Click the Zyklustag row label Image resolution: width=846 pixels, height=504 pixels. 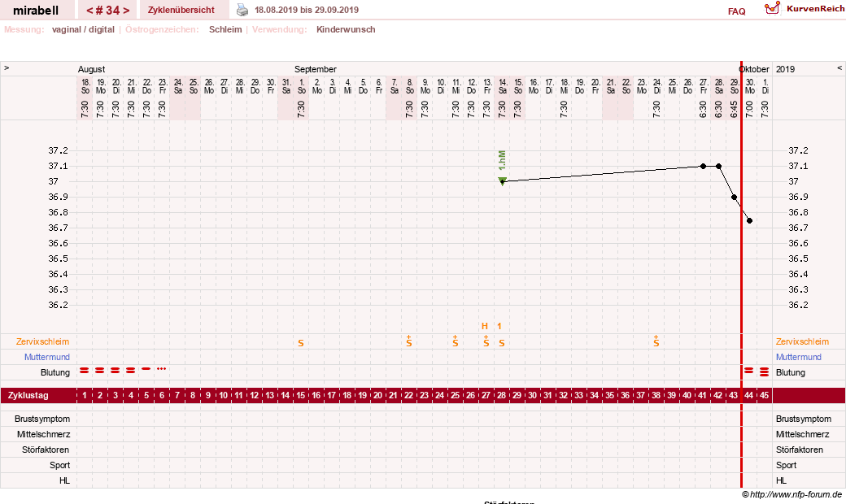[x=28, y=395]
